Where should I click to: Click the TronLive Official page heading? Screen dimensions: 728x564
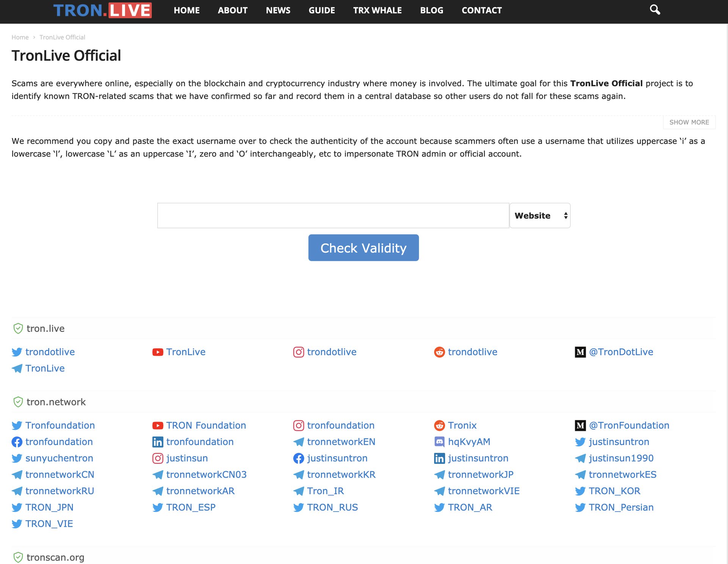pos(66,55)
